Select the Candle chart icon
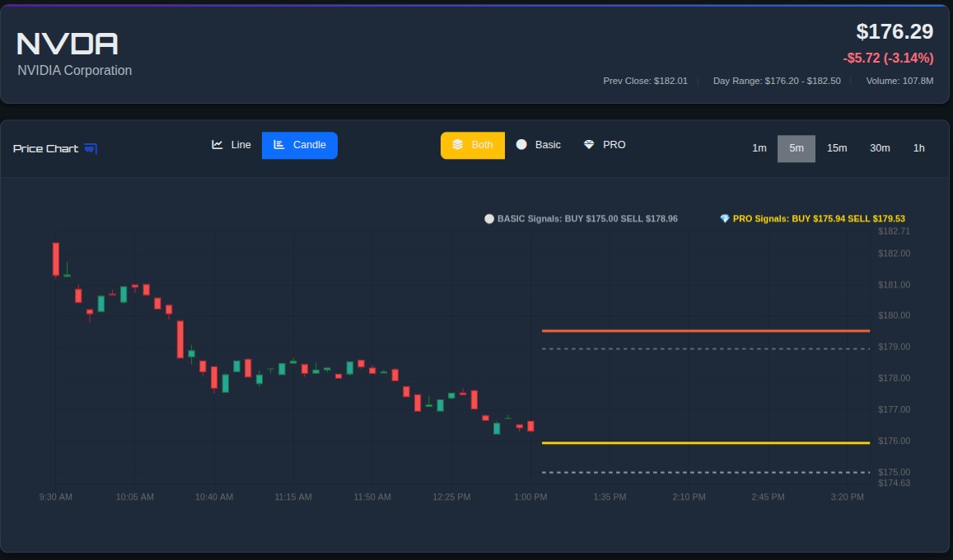The image size is (953, 560). click(x=278, y=145)
